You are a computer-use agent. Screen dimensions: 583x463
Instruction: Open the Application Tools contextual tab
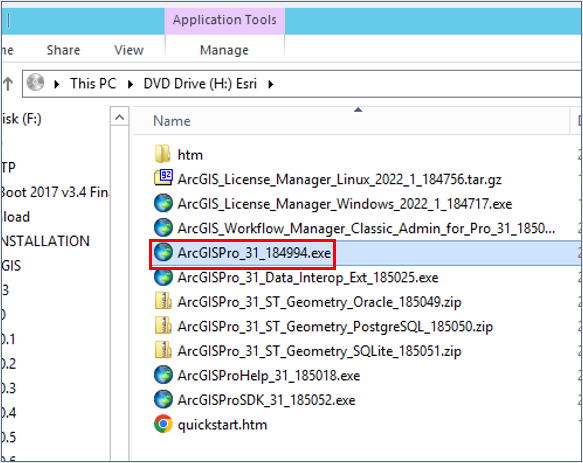[x=225, y=20]
